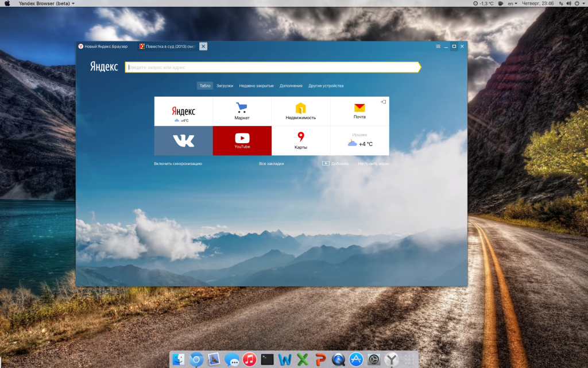Launch the orange P Presentation icon in dock
Viewport: 588px width, 368px height.
(x=320, y=360)
